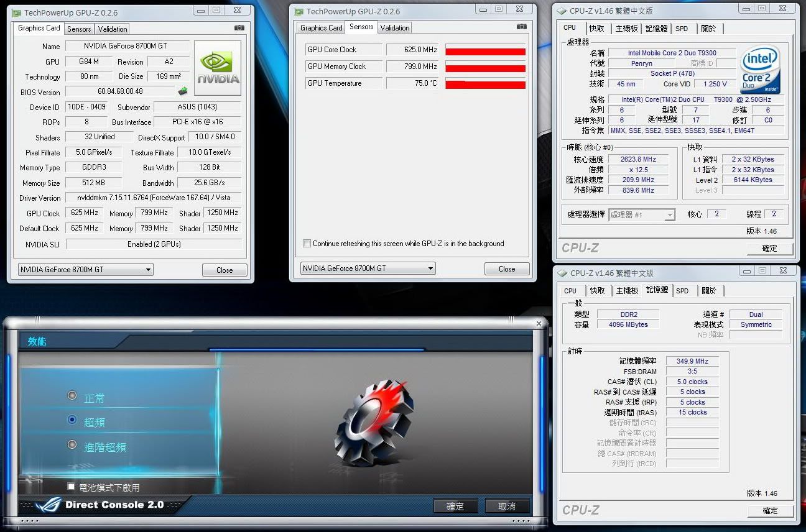Enable 電池模式下啟用 checkbox

coord(72,487)
